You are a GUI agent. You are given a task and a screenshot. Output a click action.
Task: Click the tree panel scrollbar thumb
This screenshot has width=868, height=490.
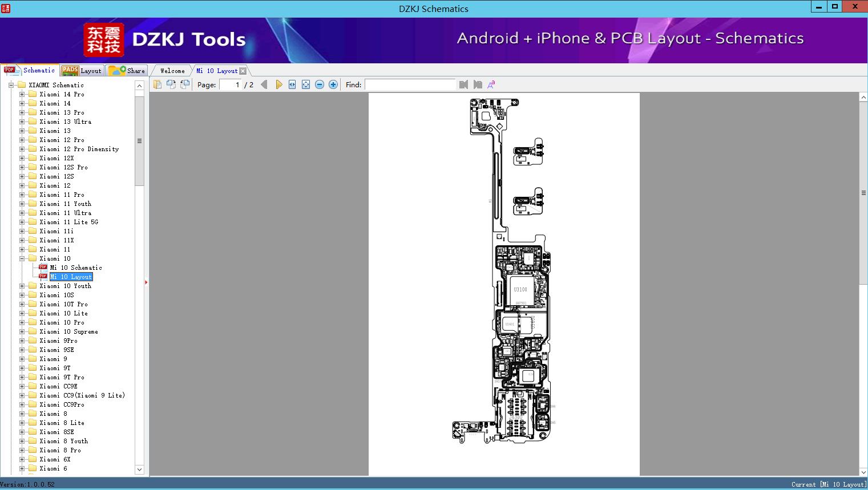pos(139,141)
